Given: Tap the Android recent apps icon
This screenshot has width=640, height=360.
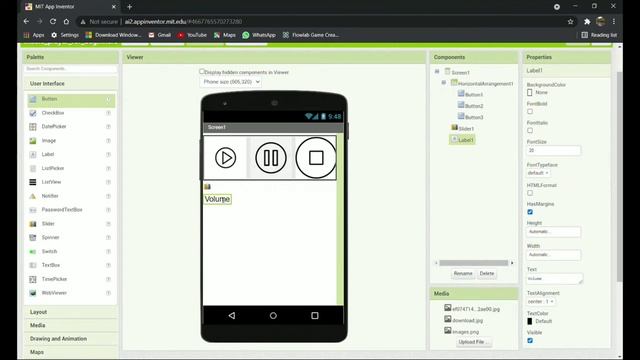Looking at the screenshot, I should point(315,316).
